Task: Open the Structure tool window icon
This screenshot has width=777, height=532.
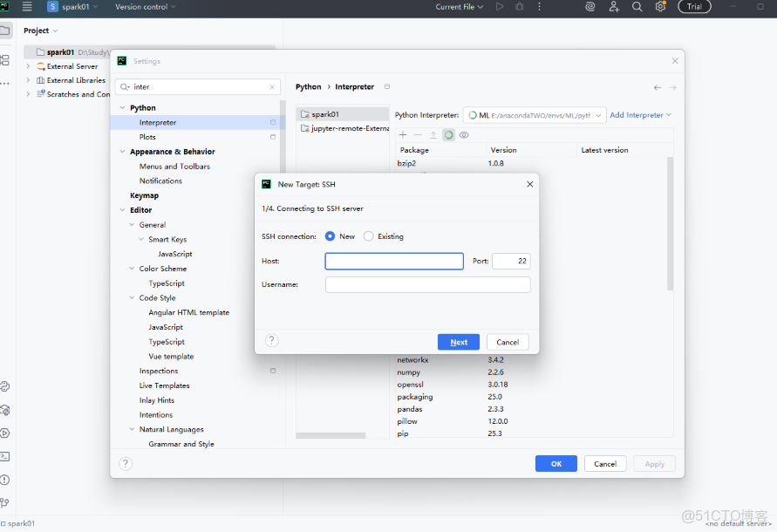Action: click(x=5, y=60)
